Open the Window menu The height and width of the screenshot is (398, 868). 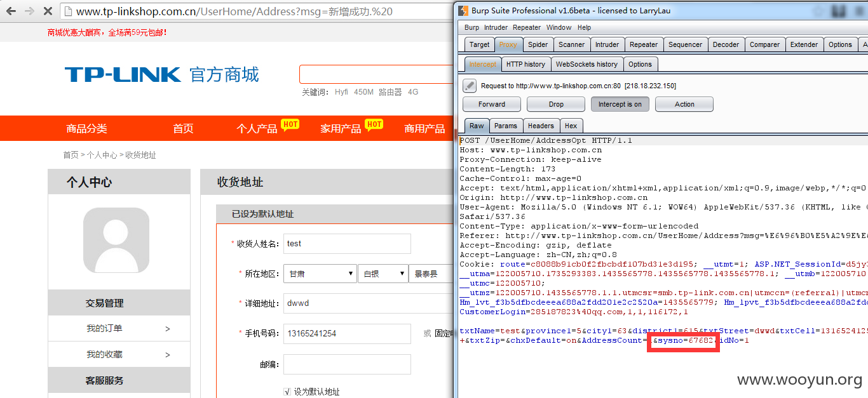(559, 27)
